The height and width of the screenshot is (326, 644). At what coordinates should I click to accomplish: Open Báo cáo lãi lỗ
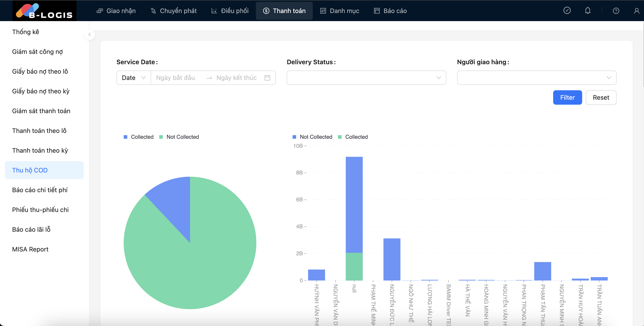pos(44,229)
